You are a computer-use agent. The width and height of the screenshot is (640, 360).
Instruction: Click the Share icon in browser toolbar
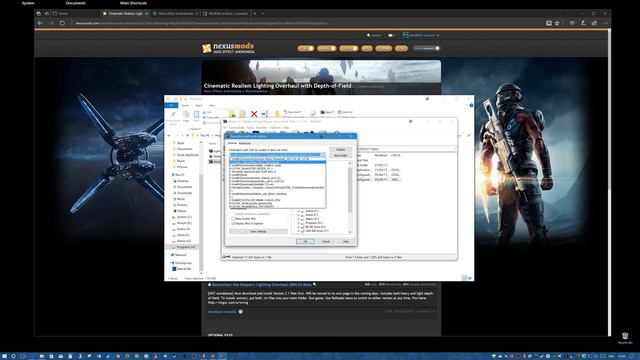click(x=594, y=23)
